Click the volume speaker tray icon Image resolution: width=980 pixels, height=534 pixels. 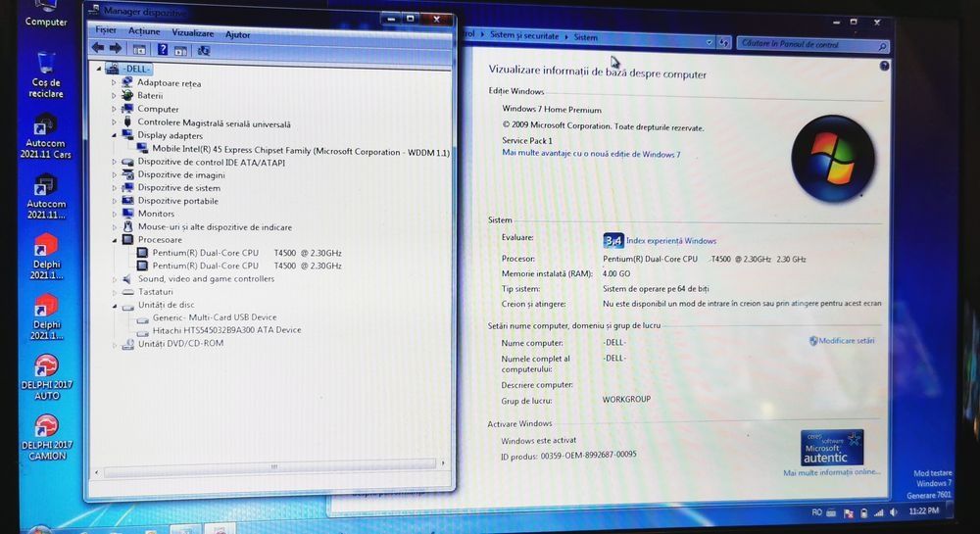click(894, 512)
